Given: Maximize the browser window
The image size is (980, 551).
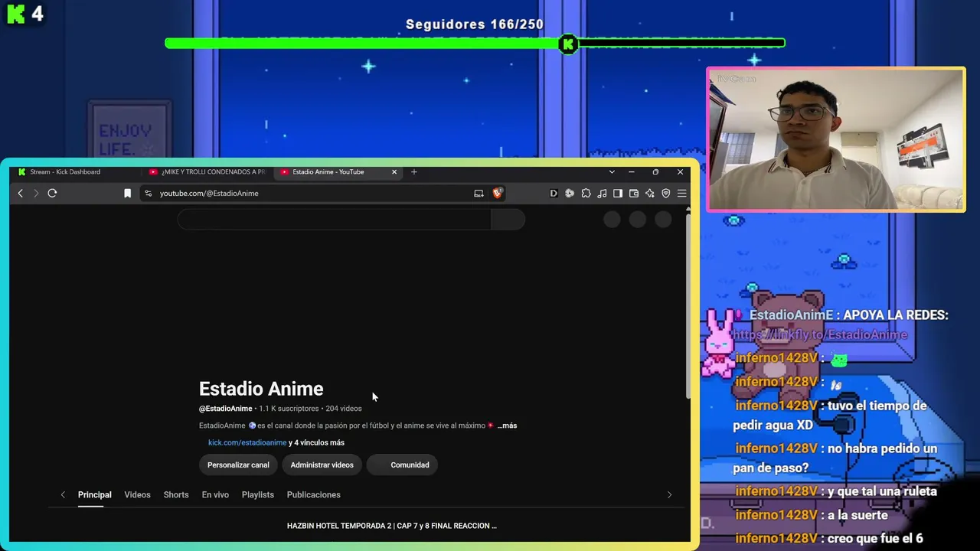Looking at the screenshot, I should [655, 172].
